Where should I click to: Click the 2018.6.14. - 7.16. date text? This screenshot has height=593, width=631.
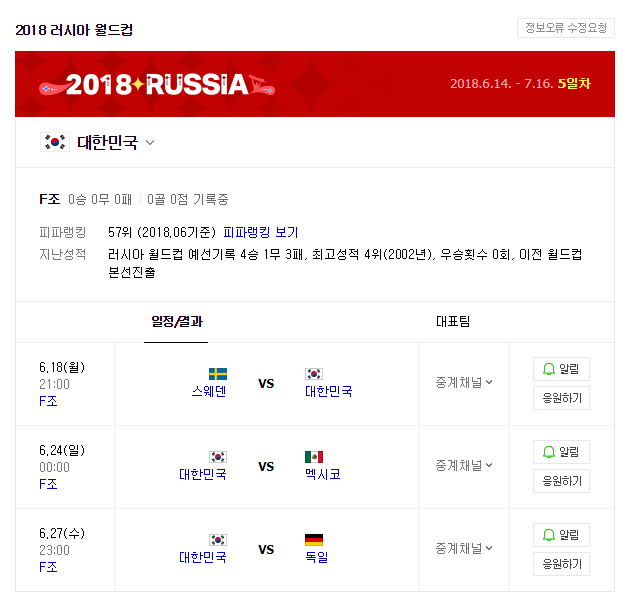pyautogui.click(x=501, y=84)
